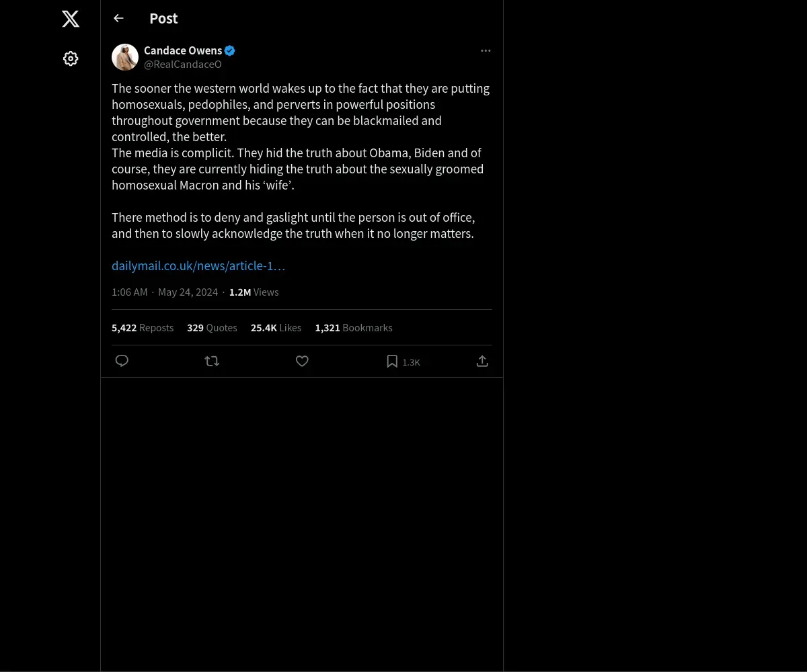Open the @RealCandaceO handle link
Viewport: 807px width, 672px height.
[183, 65]
